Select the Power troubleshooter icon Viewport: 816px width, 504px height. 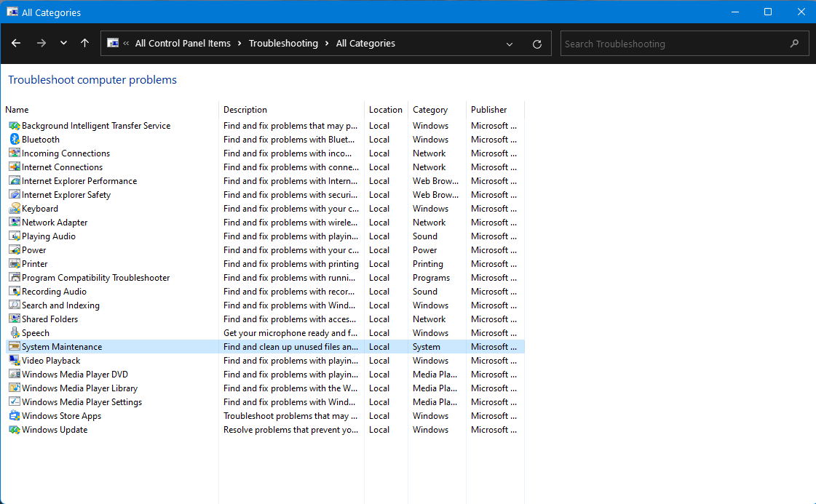[15, 249]
